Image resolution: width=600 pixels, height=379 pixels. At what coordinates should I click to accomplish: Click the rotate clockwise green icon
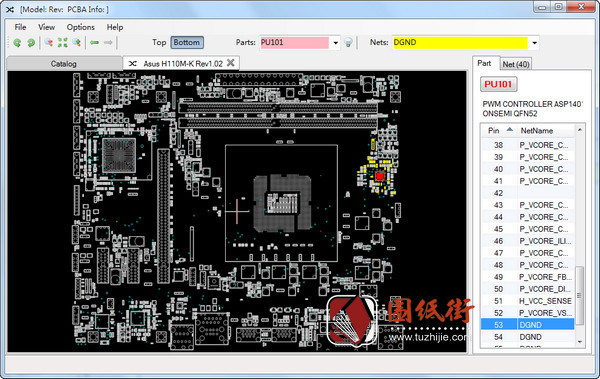tap(31, 42)
